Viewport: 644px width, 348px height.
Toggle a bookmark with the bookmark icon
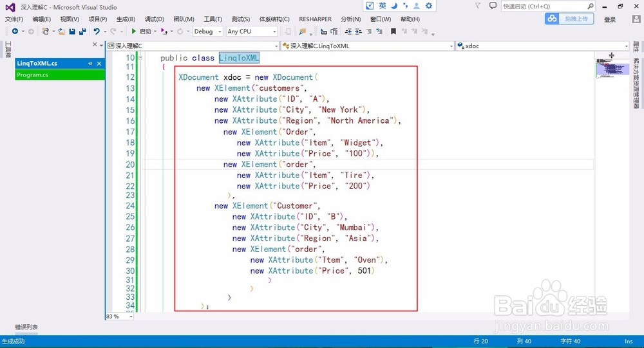click(393, 31)
